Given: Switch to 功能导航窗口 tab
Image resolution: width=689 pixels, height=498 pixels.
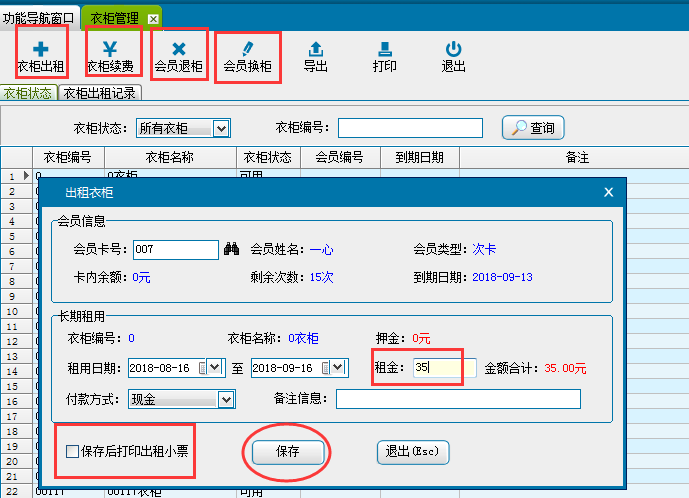Looking at the screenshot, I should (38, 18).
